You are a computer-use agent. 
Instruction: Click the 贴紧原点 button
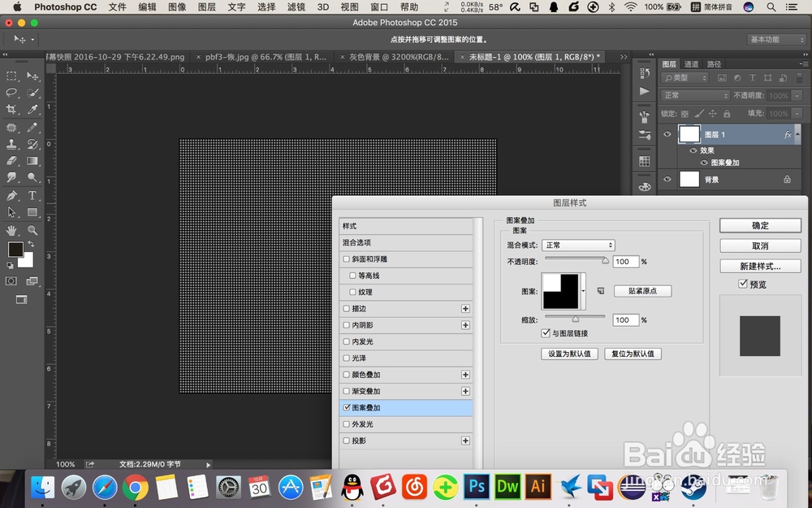(x=642, y=291)
